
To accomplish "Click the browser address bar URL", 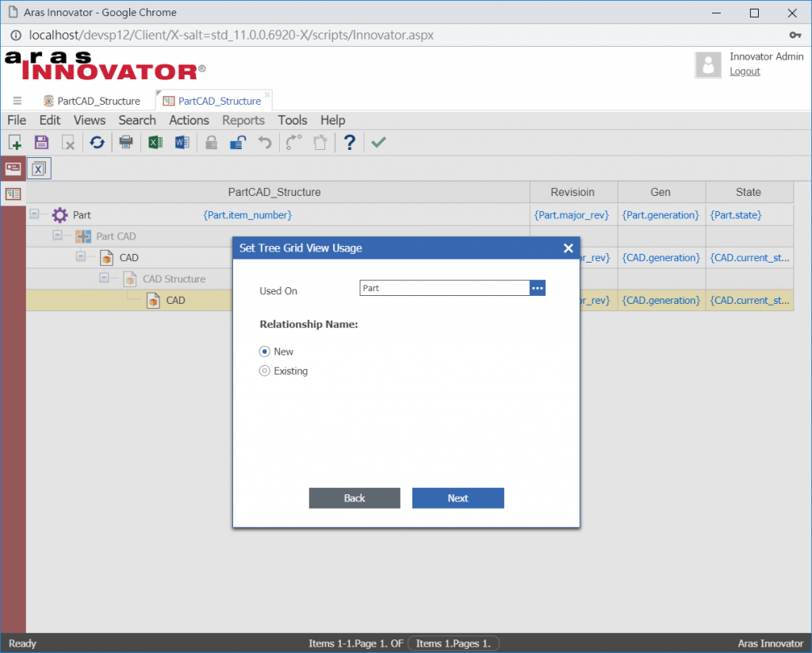I will coord(231,35).
